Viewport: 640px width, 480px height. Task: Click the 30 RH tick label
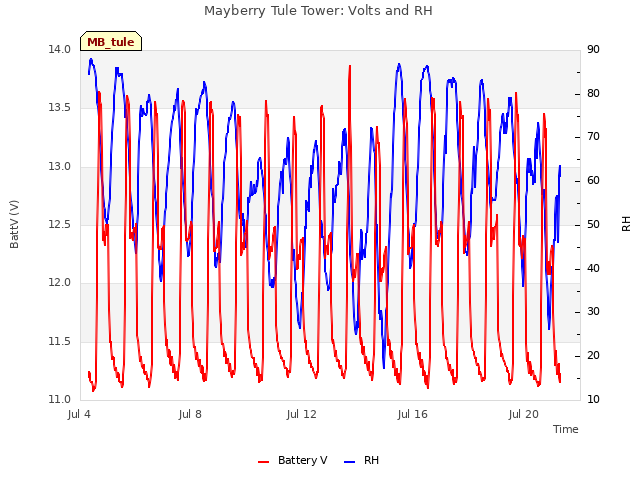(x=593, y=312)
